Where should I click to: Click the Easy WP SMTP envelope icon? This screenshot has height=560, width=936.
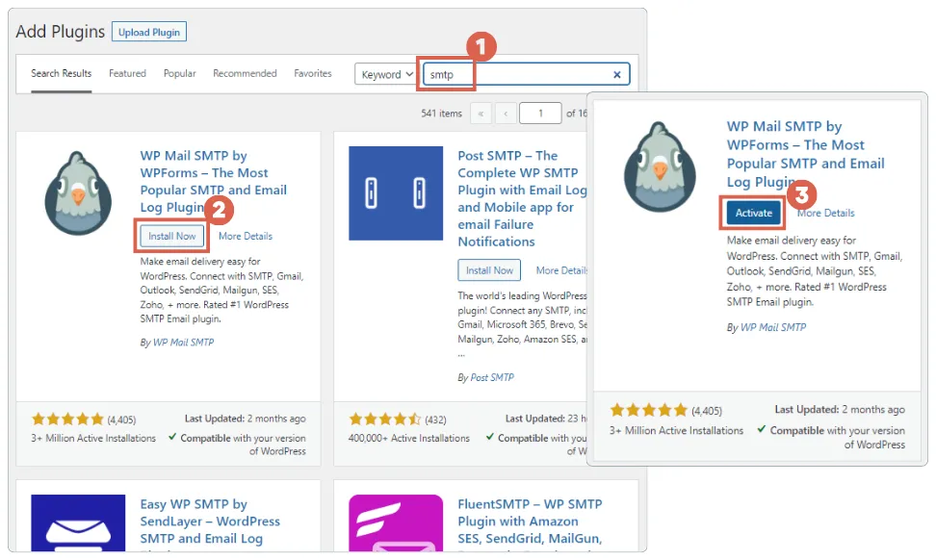tap(78, 527)
